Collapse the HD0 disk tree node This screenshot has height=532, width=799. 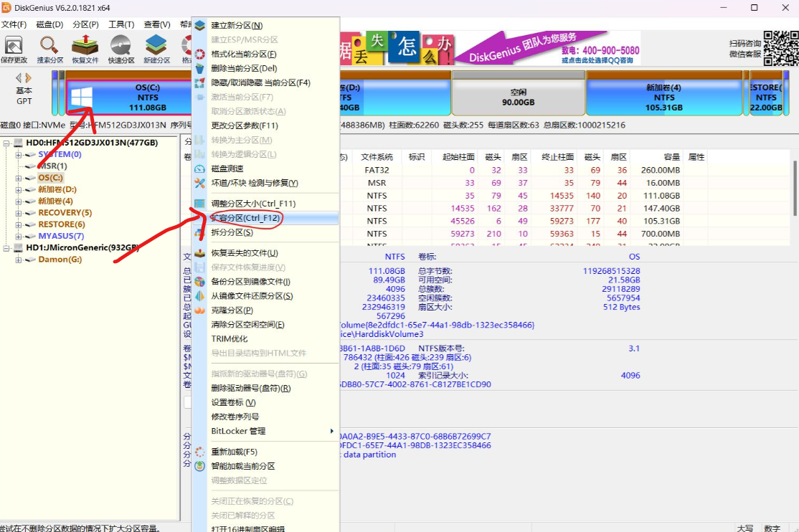(6, 143)
